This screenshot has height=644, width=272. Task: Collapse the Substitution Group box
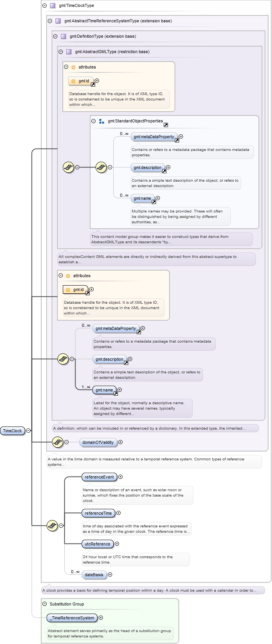click(x=45, y=604)
